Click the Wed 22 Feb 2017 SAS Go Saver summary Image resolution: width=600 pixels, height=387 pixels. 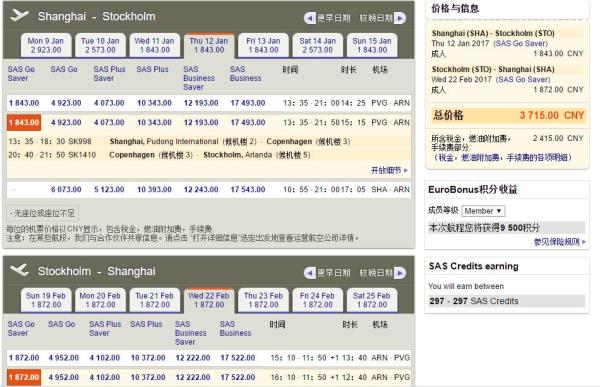[491, 80]
